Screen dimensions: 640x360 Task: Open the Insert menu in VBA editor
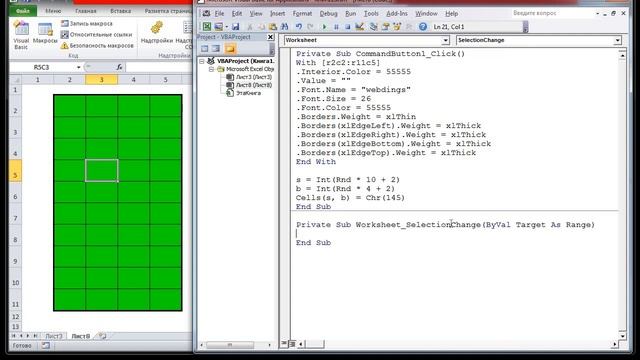pyautogui.click(x=278, y=13)
